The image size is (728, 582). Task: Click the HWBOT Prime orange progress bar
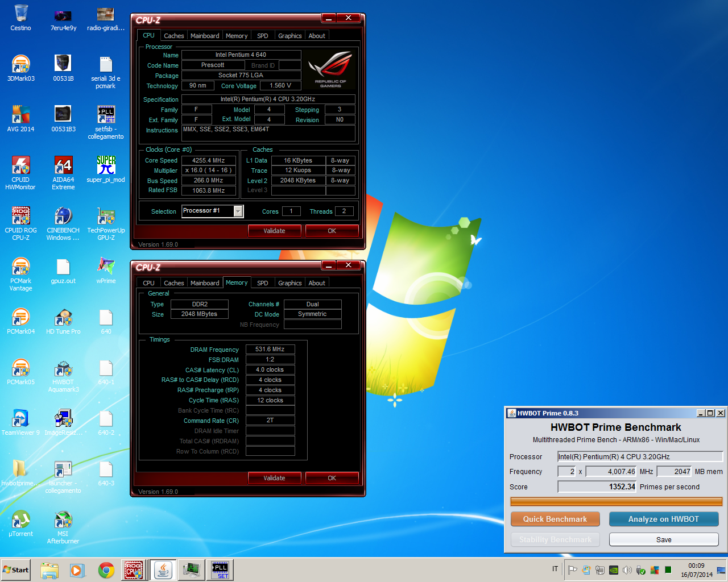617,501
